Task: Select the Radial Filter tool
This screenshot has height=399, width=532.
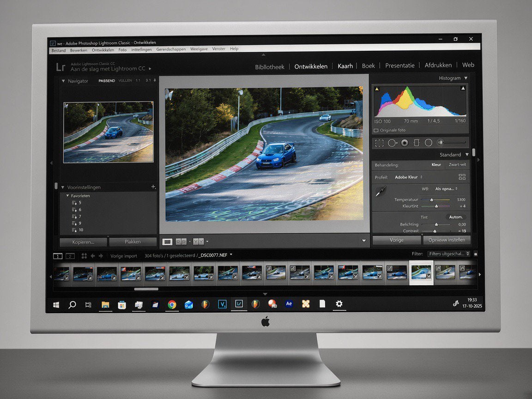Action: [429, 143]
